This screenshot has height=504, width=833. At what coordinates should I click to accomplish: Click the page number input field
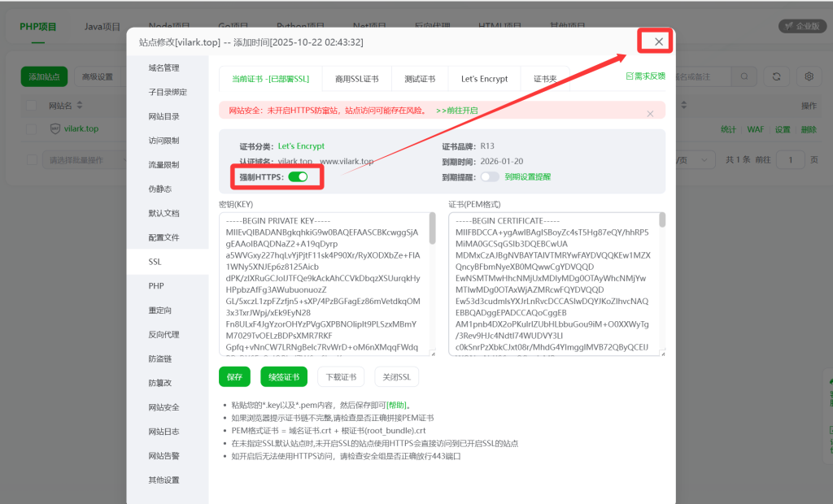coord(791,160)
